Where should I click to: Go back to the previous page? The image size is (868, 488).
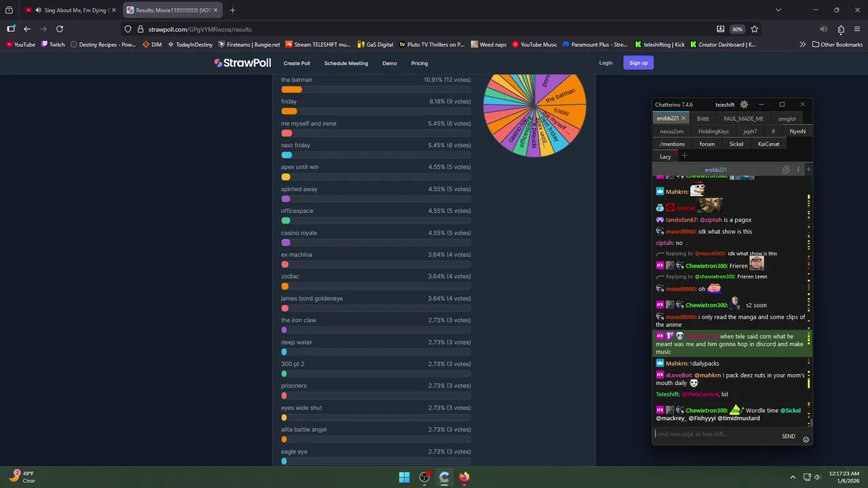click(27, 29)
